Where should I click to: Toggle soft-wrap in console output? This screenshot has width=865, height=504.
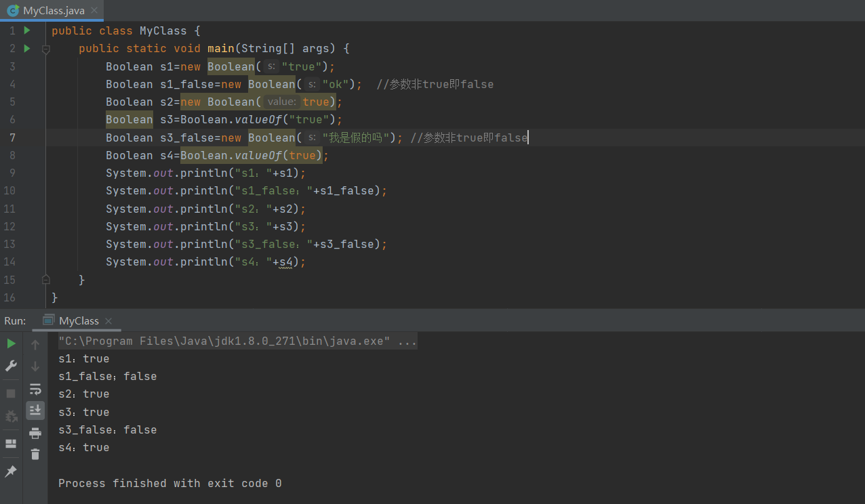[35, 389]
